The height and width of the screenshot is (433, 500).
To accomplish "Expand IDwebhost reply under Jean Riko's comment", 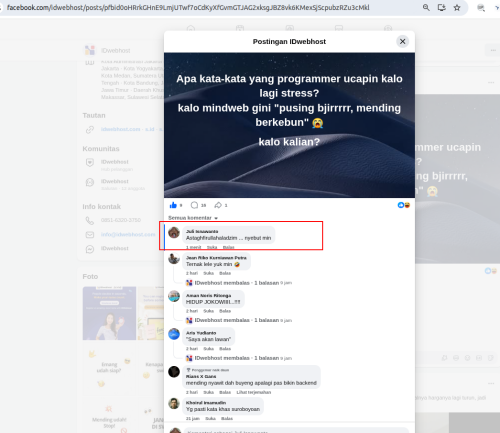I will click(x=237, y=283).
